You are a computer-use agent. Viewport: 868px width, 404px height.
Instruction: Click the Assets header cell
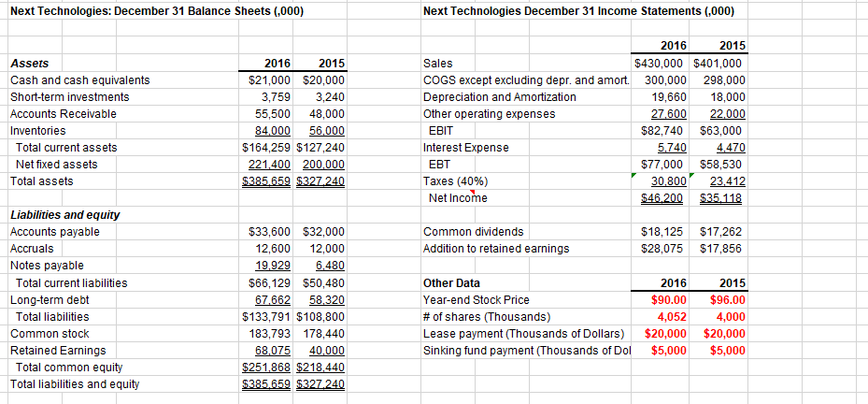(x=30, y=64)
